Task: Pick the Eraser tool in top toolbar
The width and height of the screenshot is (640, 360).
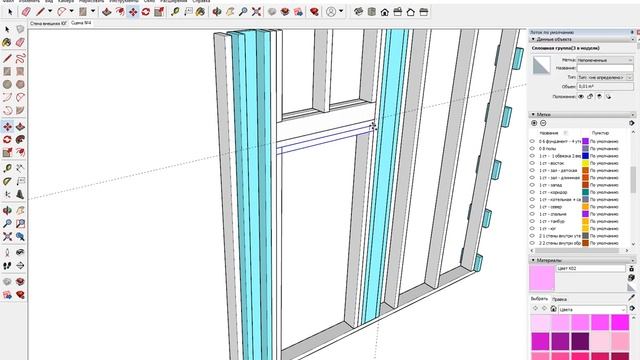Action: (26, 12)
